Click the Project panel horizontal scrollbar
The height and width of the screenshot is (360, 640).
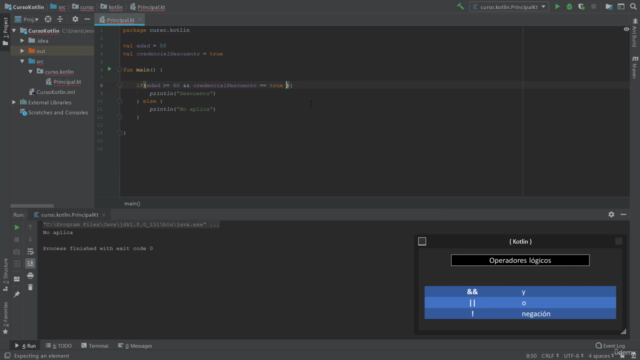(x=32, y=206)
